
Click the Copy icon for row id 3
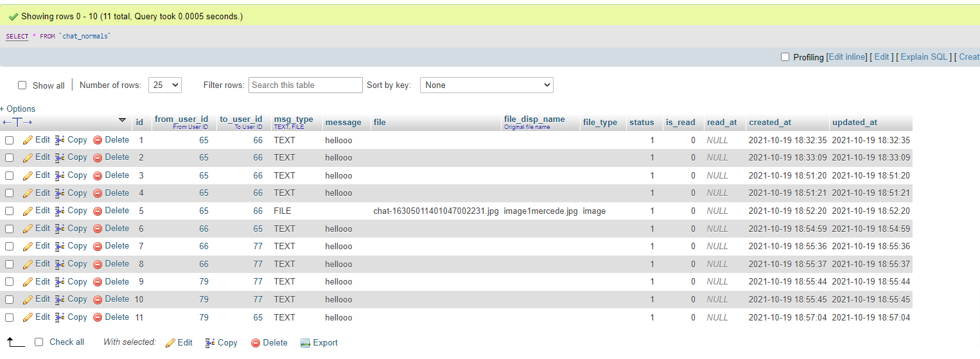(x=60, y=175)
